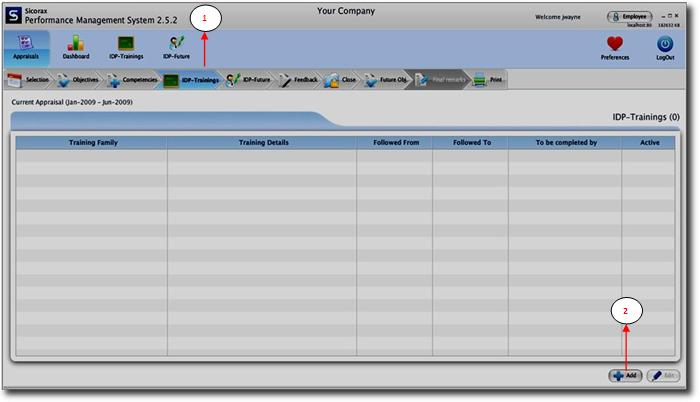Open the Dashboard module
Screen dimensions: 700x402
pyautogui.click(x=75, y=46)
